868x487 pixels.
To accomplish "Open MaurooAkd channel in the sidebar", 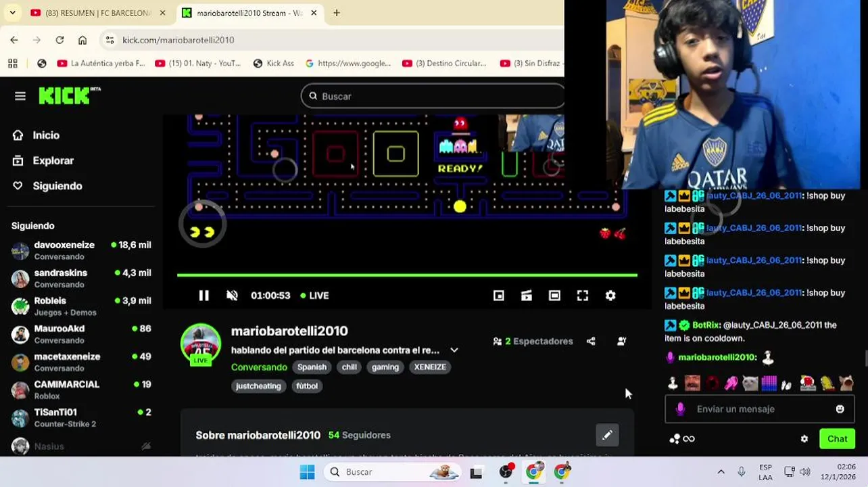I will pos(81,334).
